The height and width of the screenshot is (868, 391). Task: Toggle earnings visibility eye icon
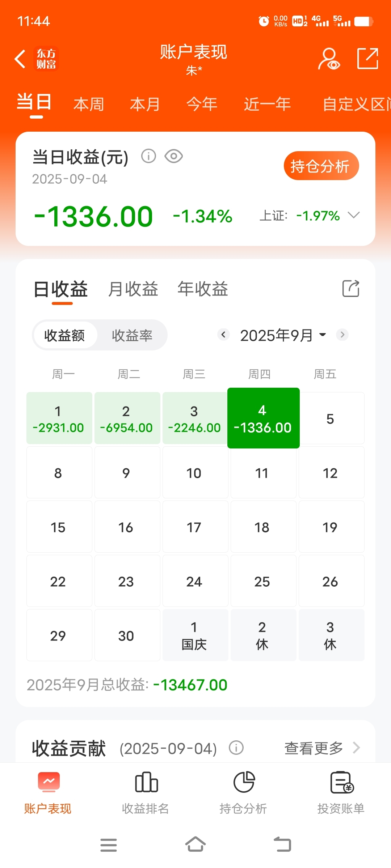point(174,156)
